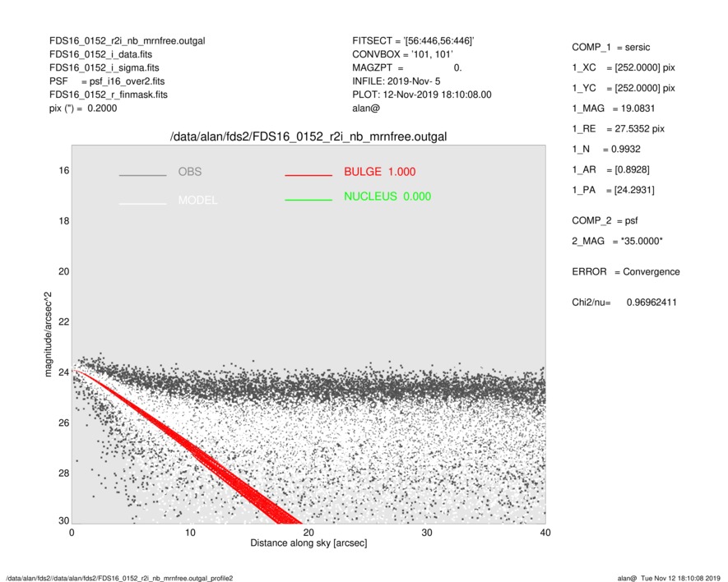Select the FDS16_0152_i_data.fits line
The width and height of the screenshot is (728, 582).
point(100,54)
